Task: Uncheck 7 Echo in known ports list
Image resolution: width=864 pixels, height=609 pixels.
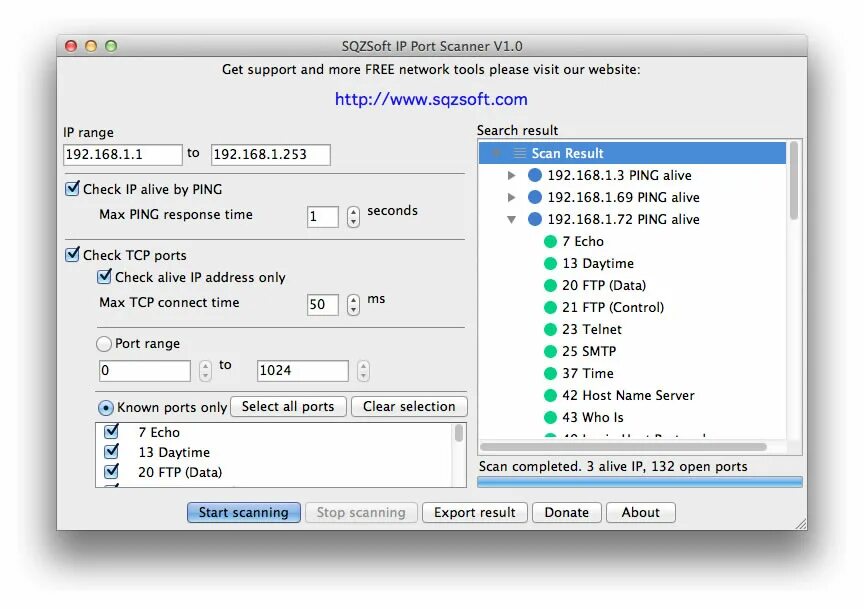Action: (111, 431)
